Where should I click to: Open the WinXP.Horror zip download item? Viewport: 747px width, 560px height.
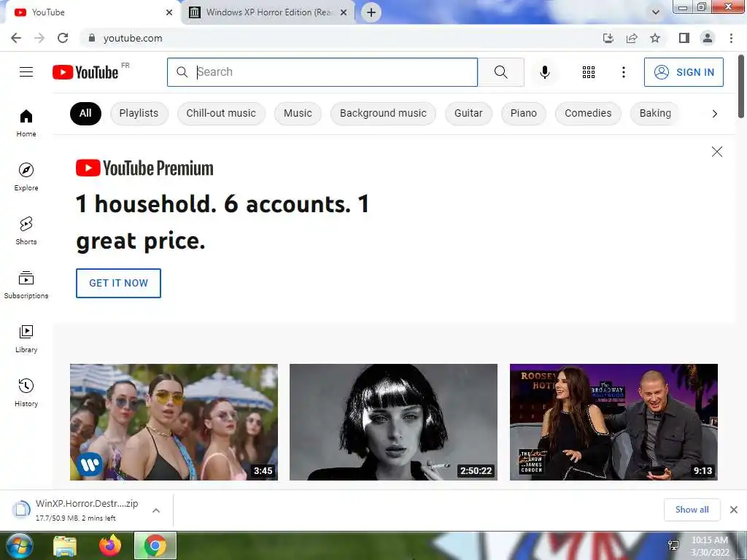tap(79, 510)
